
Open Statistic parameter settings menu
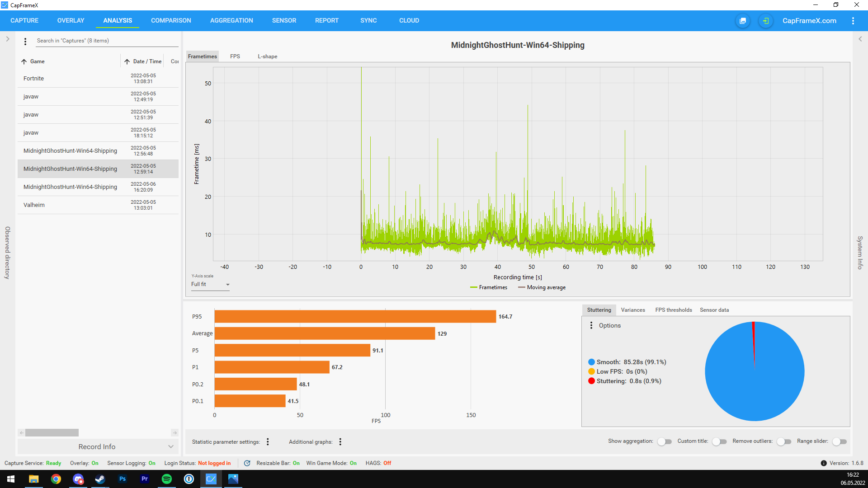[268, 442]
